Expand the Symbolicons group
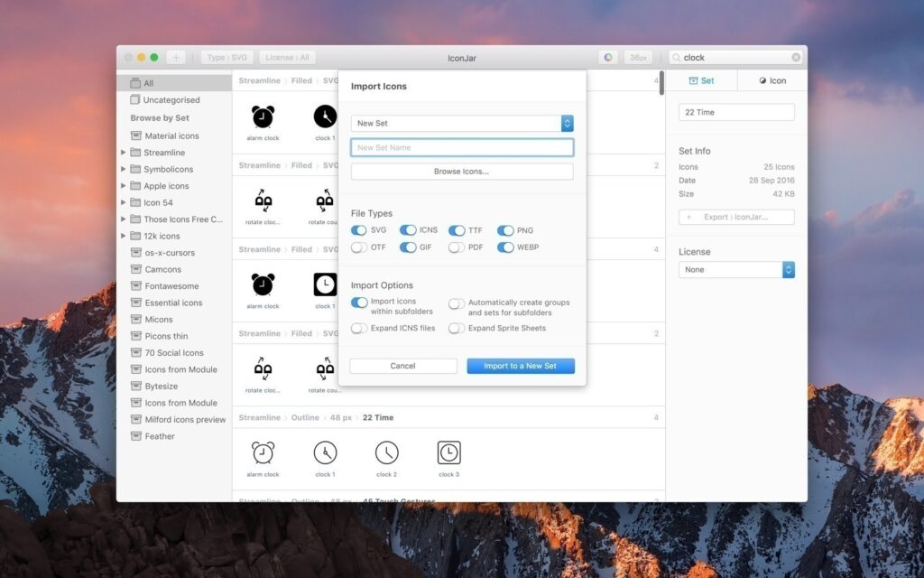Image resolution: width=924 pixels, height=578 pixels. coord(123,169)
